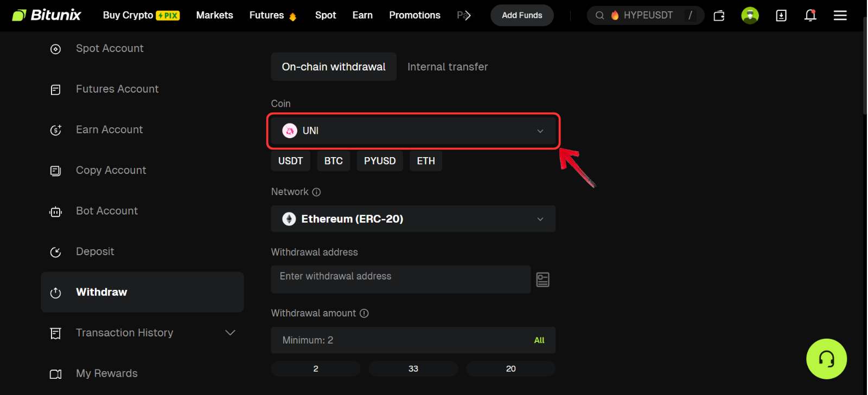Image resolution: width=868 pixels, height=395 pixels.
Task: Open the UNI coin selector dropdown
Action: tap(412, 131)
